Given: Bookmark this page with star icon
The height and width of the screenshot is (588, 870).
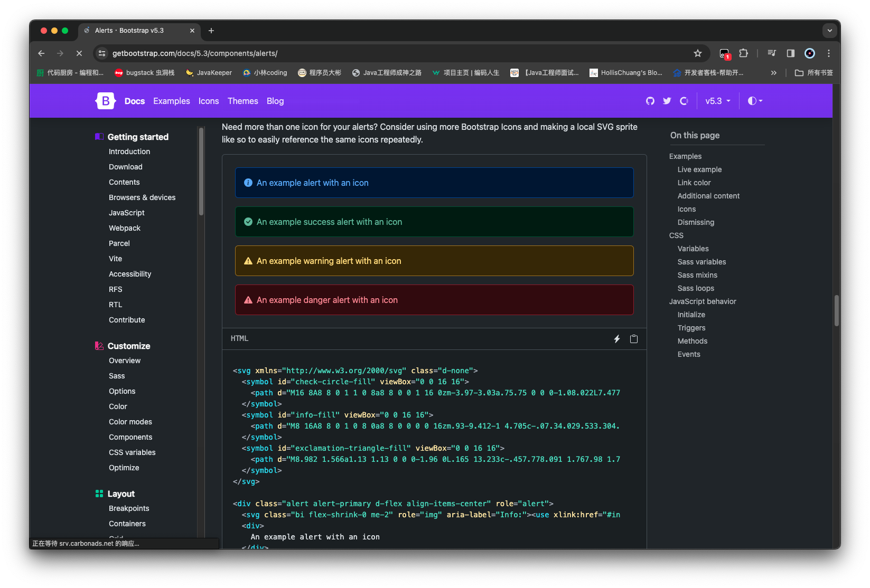Looking at the screenshot, I should tap(698, 53).
